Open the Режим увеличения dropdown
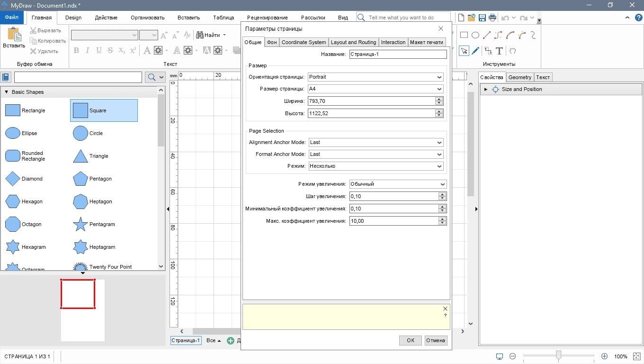The image size is (644, 364). (x=398, y=184)
